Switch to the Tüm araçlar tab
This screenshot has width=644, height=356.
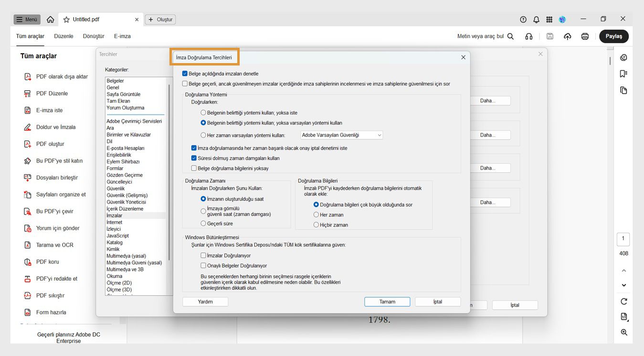[x=30, y=36]
